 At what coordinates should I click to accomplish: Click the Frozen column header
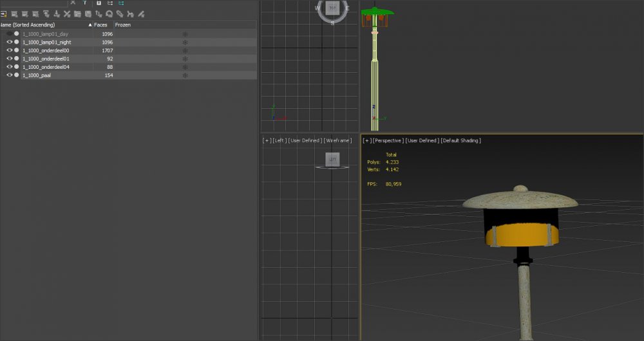tap(122, 24)
